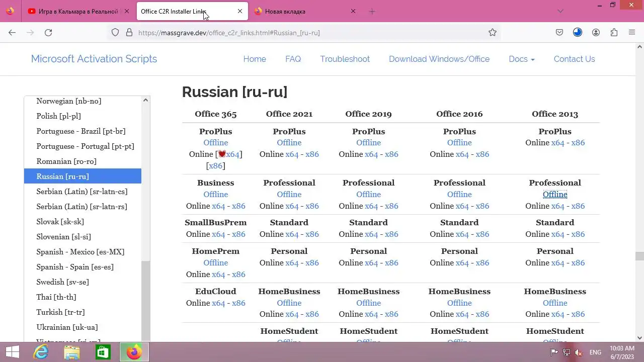Open the Store app on taskbar

coord(103,352)
